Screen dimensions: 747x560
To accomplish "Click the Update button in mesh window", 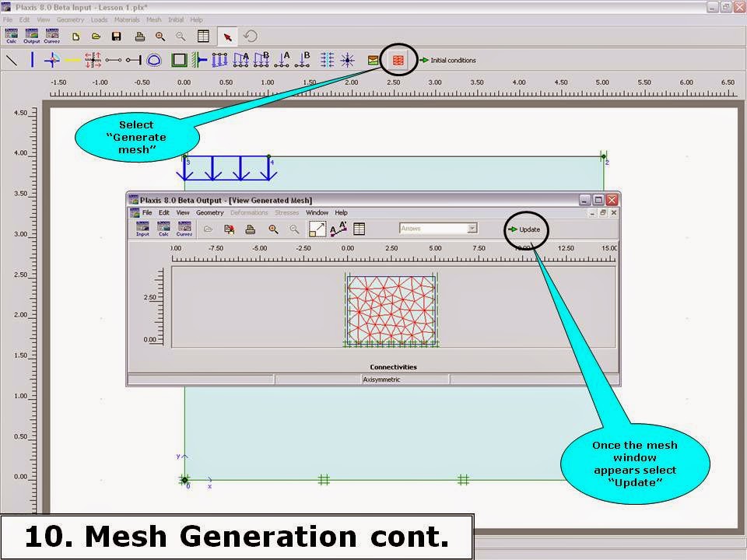I will click(527, 229).
